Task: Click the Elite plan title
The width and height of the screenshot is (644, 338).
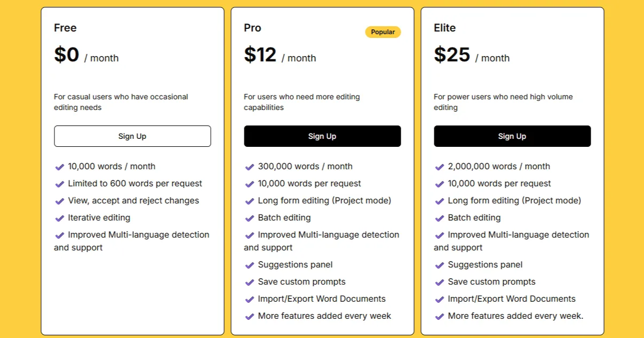Action: (x=444, y=28)
